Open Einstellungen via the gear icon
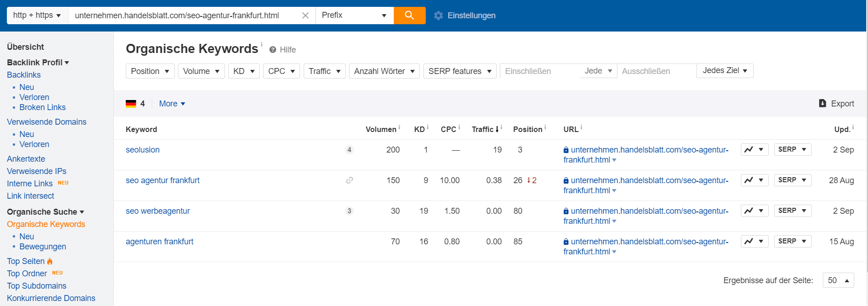 tap(438, 16)
